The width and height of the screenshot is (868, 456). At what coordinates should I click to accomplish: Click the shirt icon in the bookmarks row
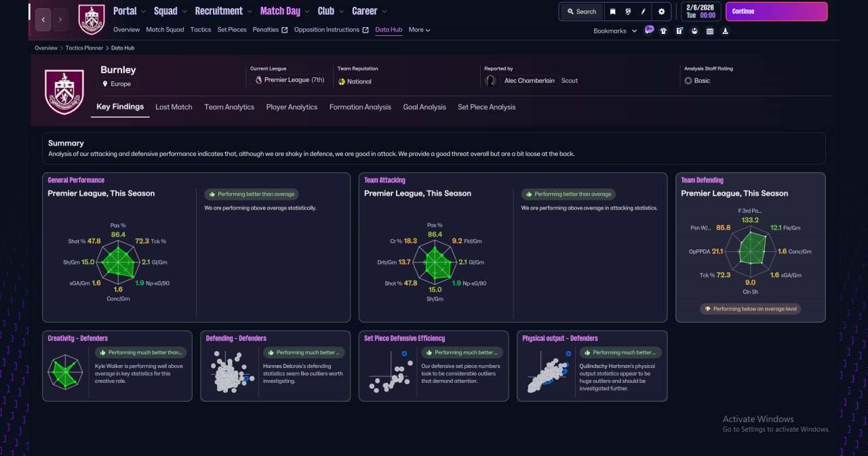click(x=663, y=30)
